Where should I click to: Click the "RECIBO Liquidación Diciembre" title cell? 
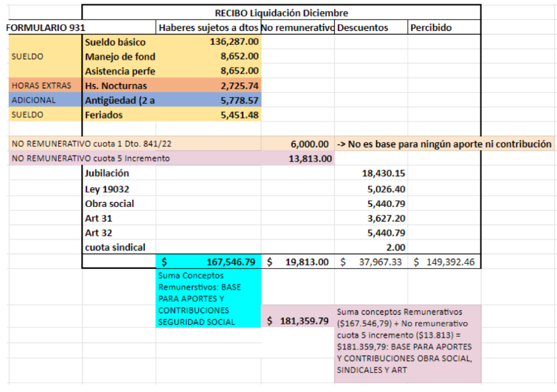coord(281,13)
